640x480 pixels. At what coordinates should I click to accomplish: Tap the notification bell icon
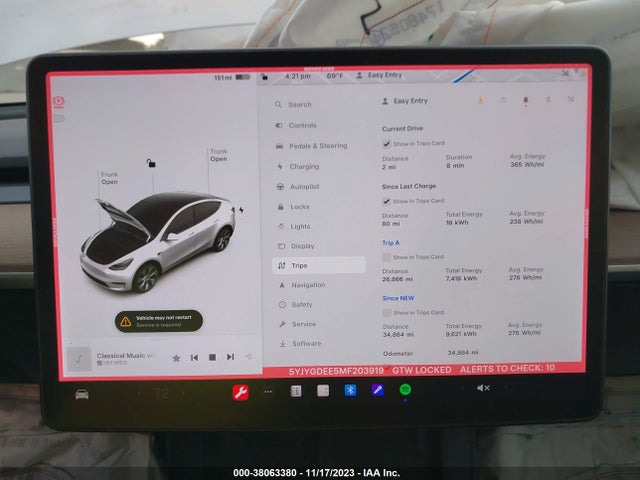(x=526, y=100)
